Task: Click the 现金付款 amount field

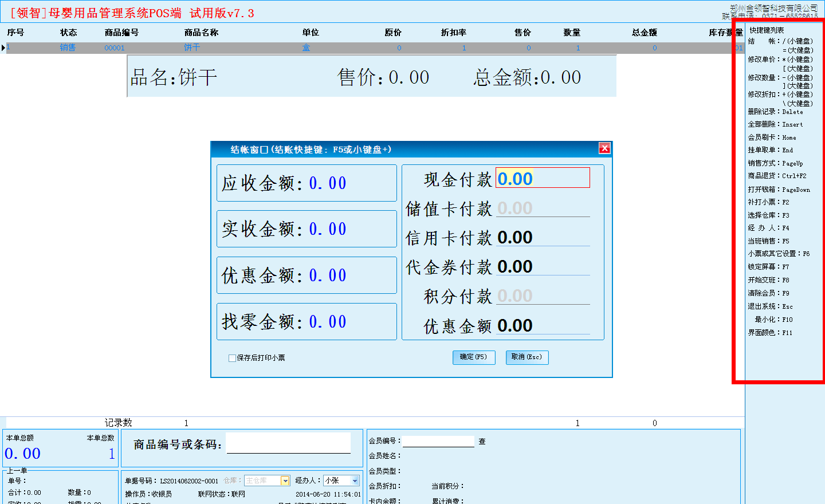Action: pyautogui.click(x=542, y=178)
